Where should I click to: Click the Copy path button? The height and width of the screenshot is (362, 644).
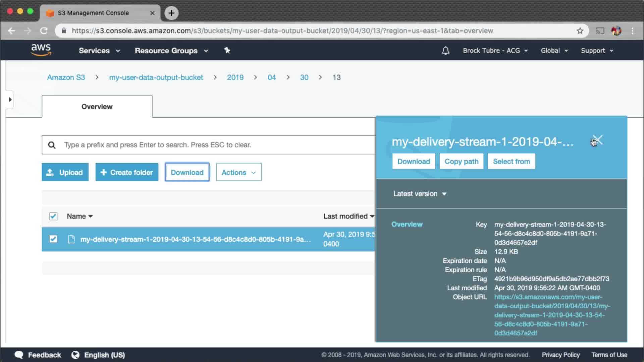(461, 162)
